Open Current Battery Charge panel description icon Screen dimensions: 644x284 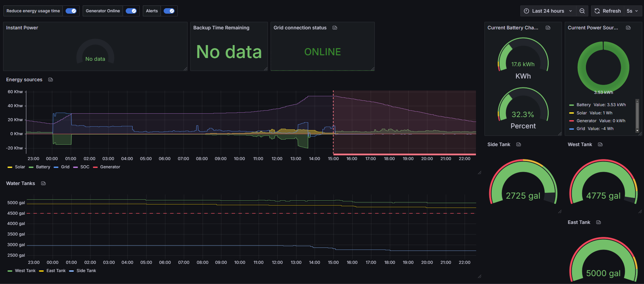(548, 28)
